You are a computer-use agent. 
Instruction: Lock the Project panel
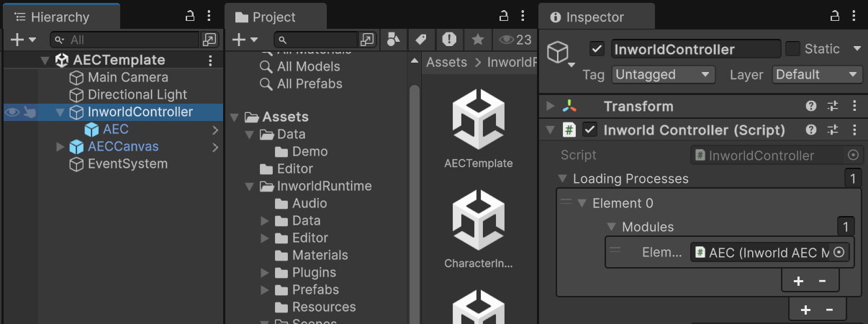click(505, 16)
